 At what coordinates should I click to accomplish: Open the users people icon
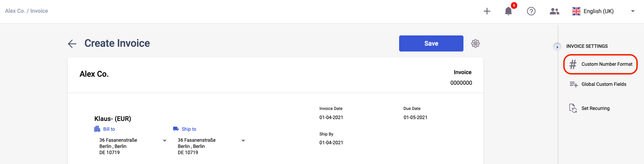click(554, 11)
